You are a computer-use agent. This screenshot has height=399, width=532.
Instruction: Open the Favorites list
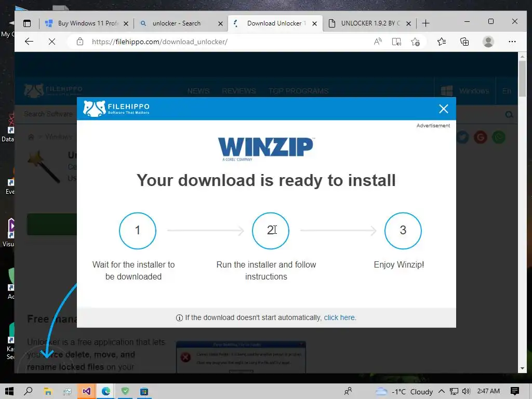click(x=442, y=42)
